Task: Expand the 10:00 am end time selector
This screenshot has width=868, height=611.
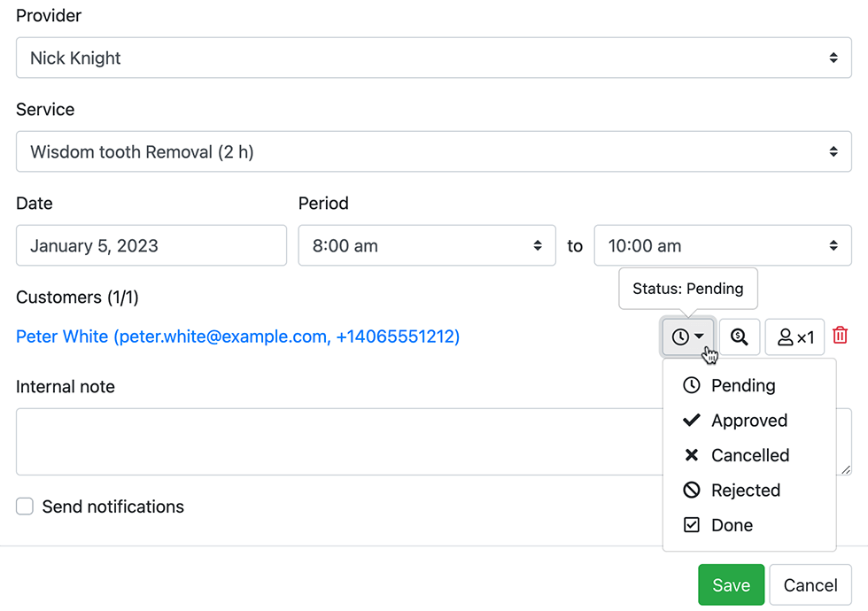Action: click(x=722, y=245)
